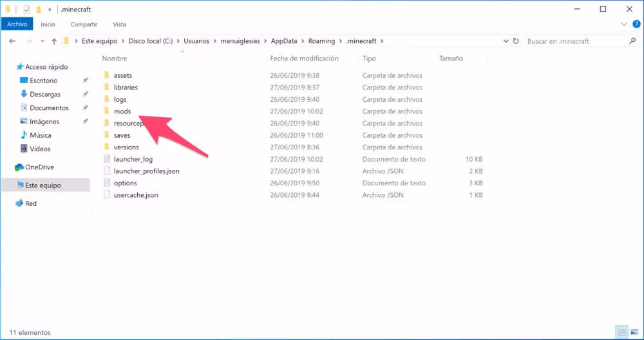The width and height of the screenshot is (644, 340).
Task: Click 'Este equipo' in the address bar
Action: [x=99, y=41]
